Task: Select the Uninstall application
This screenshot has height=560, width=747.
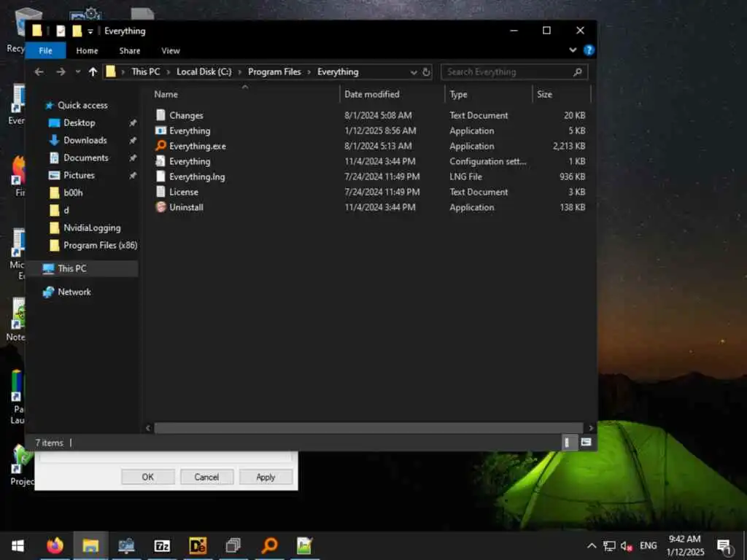Action: (186, 207)
